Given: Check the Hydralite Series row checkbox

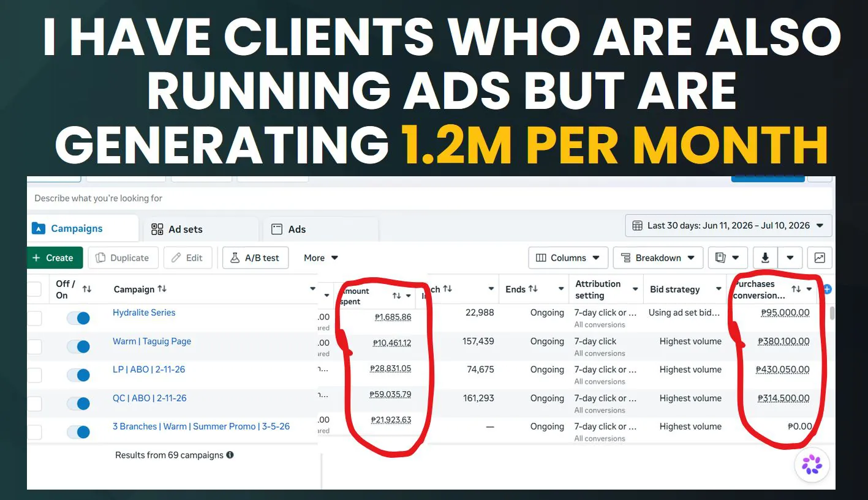Looking at the screenshot, I should (x=34, y=318).
